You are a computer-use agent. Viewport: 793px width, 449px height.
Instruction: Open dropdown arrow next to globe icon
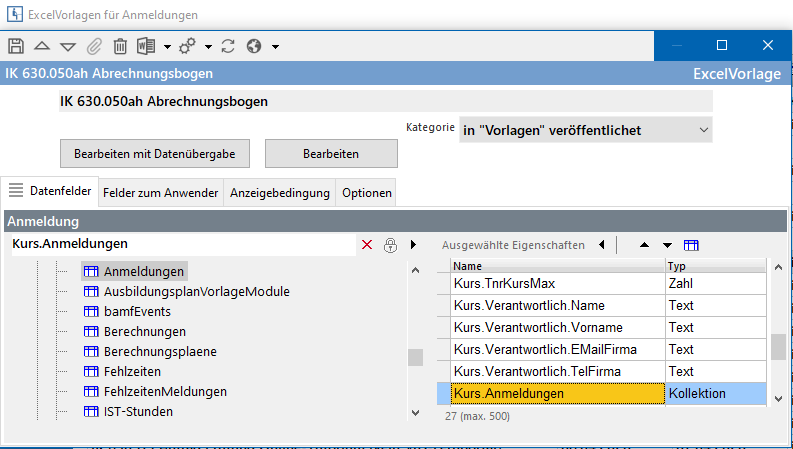pos(275,47)
